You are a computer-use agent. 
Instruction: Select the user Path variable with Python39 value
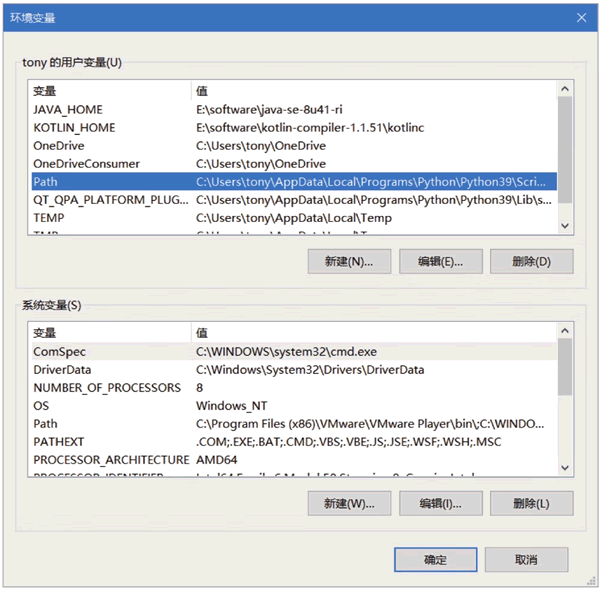click(294, 182)
